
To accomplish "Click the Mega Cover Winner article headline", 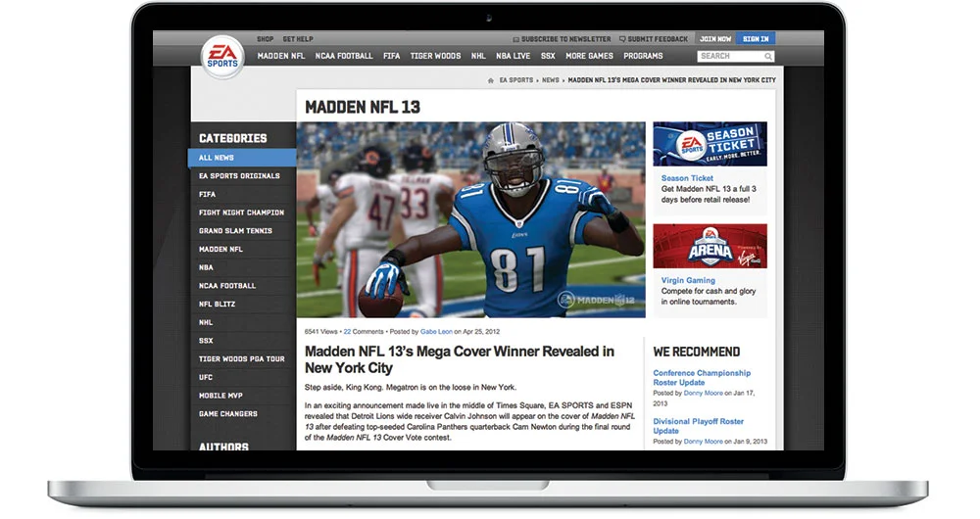I will (460, 359).
